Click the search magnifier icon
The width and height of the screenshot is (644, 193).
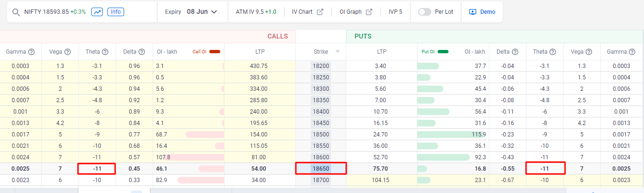pos(17,12)
